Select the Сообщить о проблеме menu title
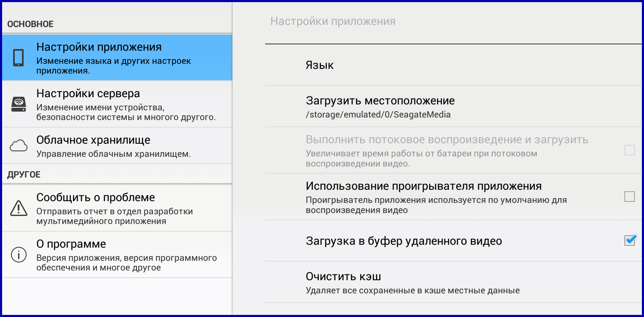The height and width of the screenshot is (317, 644). [x=95, y=197]
